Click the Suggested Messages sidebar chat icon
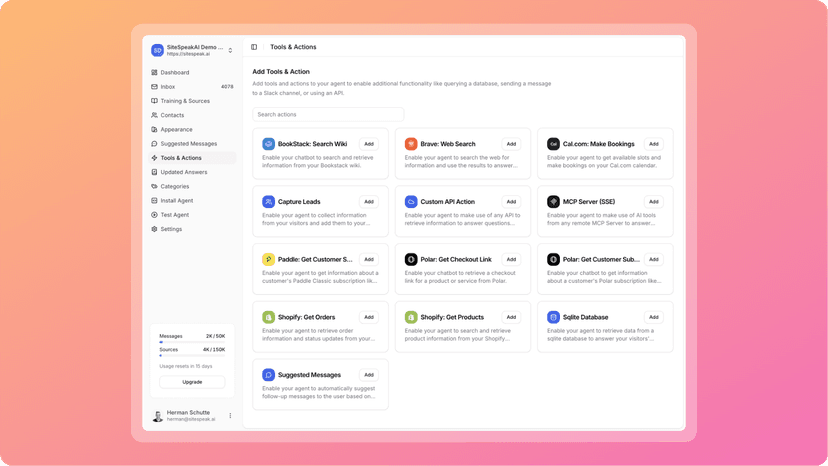Screen dimensions: 828x466 [x=154, y=144]
